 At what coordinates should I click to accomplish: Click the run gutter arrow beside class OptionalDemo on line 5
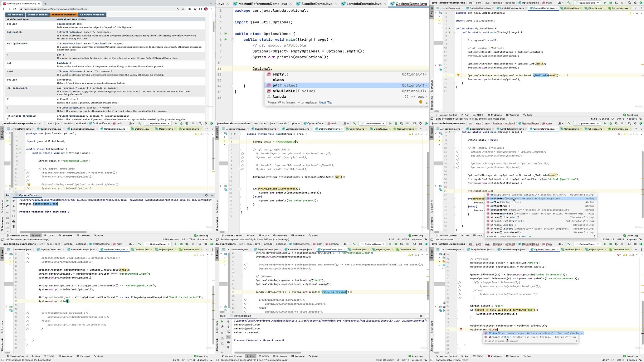click(225, 34)
